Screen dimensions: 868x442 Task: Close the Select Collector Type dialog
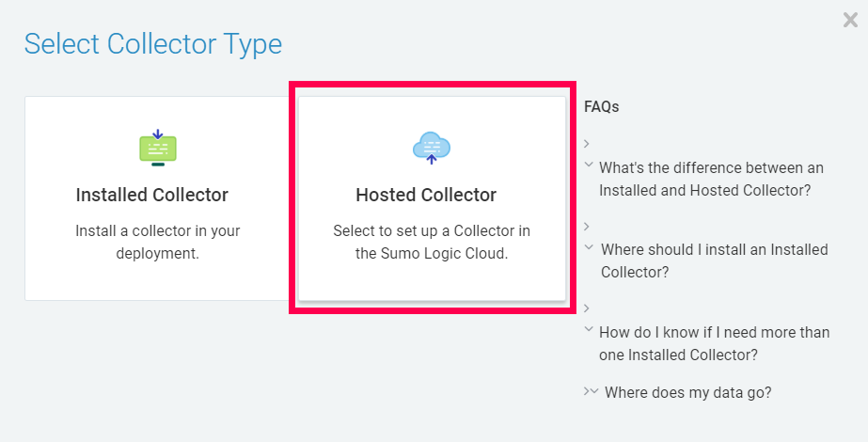[850, 20]
